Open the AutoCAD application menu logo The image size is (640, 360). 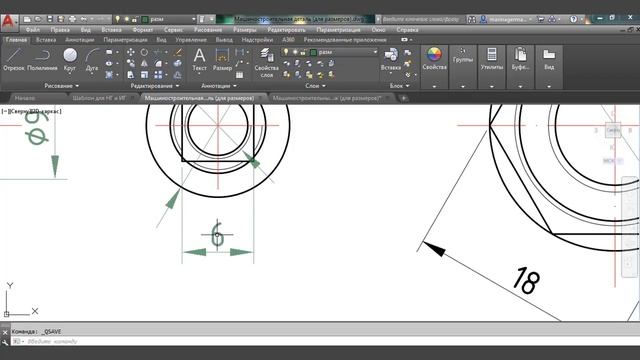click(x=9, y=22)
